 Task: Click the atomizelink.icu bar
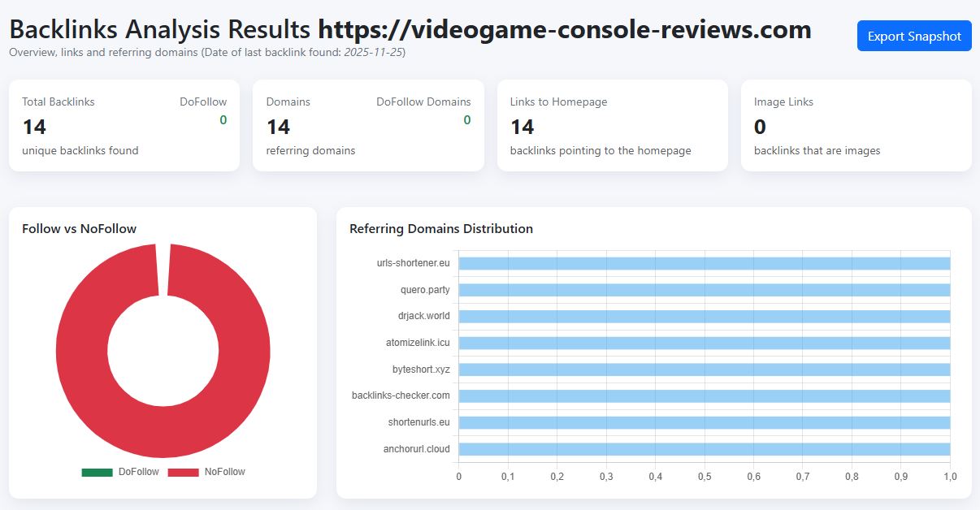[x=704, y=343]
